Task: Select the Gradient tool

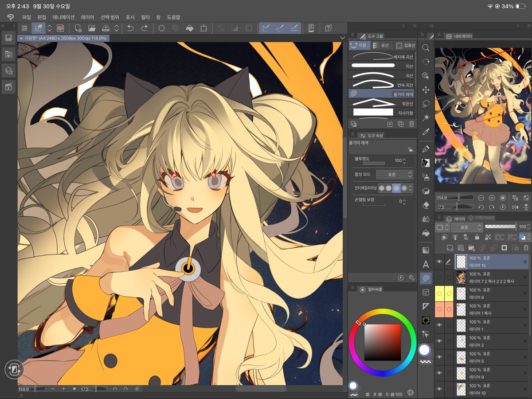Action: pyautogui.click(x=426, y=250)
